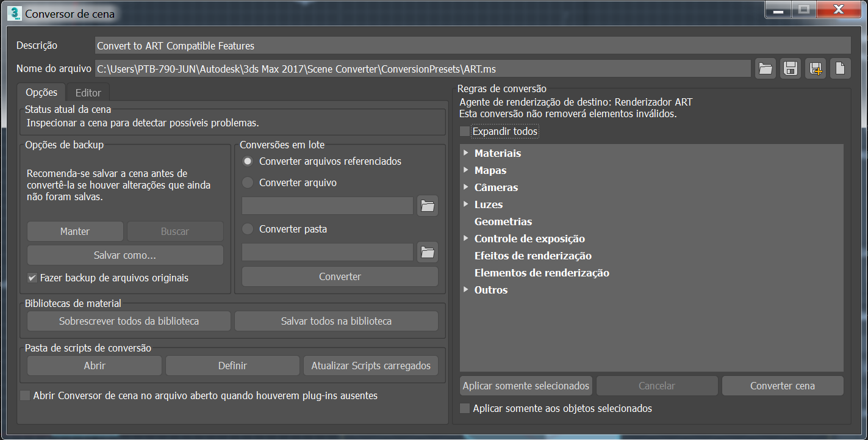Click the Buscar button

(175, 231)
